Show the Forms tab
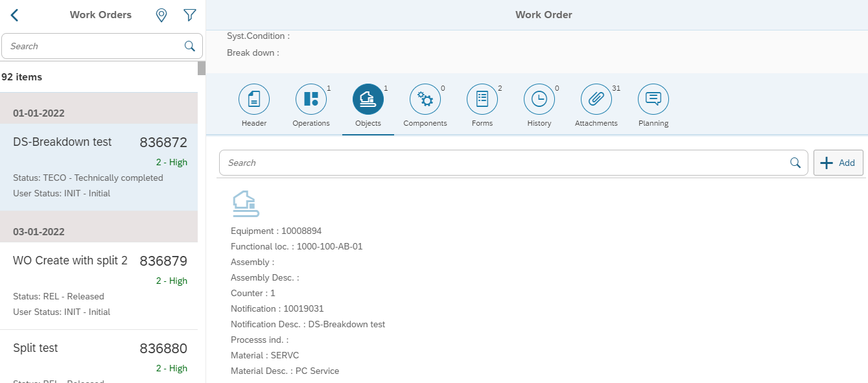The image size is (868, 383). [x=482, y=99]
